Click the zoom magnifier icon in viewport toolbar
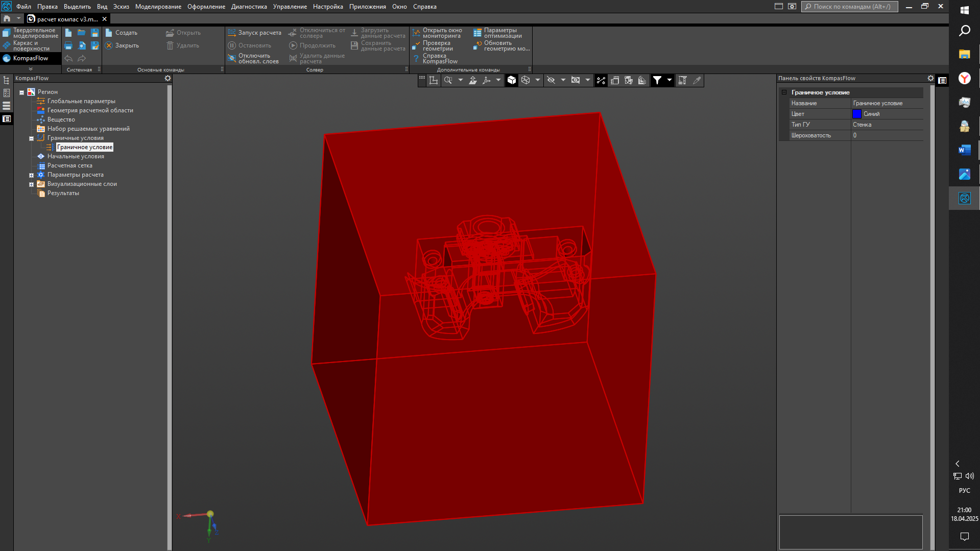This screenshot has height=551, width=980. click(448, 80)
